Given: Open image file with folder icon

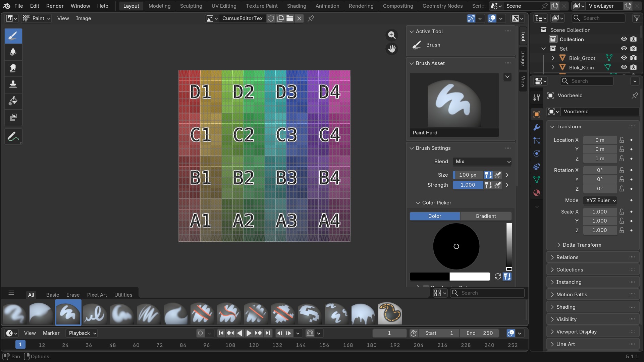Looking at the screenshot, I should 290,18.
